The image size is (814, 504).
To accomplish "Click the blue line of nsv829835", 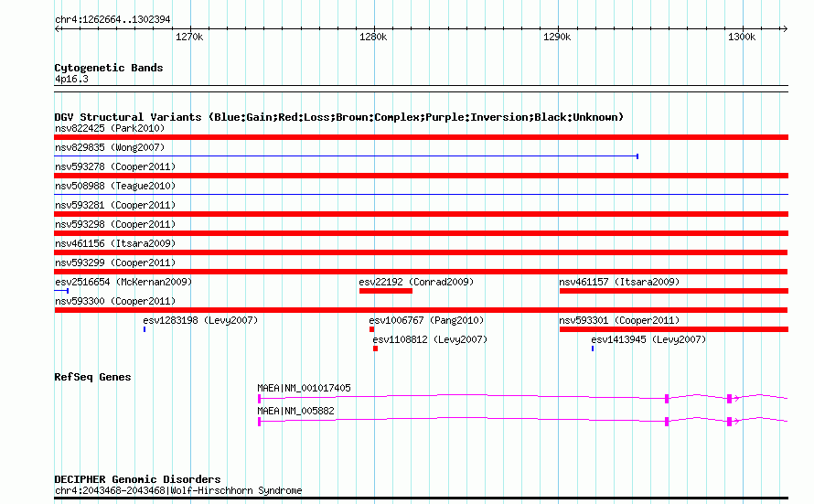I will click(347, 156).
